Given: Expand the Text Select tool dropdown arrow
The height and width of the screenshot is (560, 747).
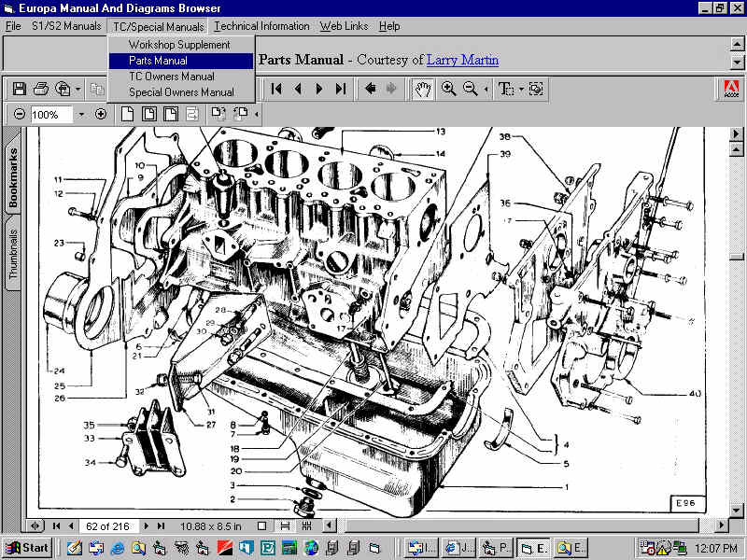Looking at the screenshot, I should 521,89.
